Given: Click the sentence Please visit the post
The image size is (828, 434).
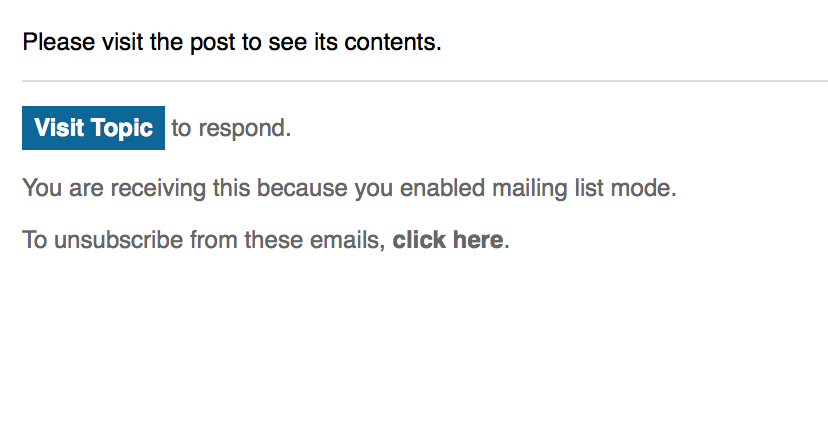Looking at the screenshot, I should click(x=232, y=42).
